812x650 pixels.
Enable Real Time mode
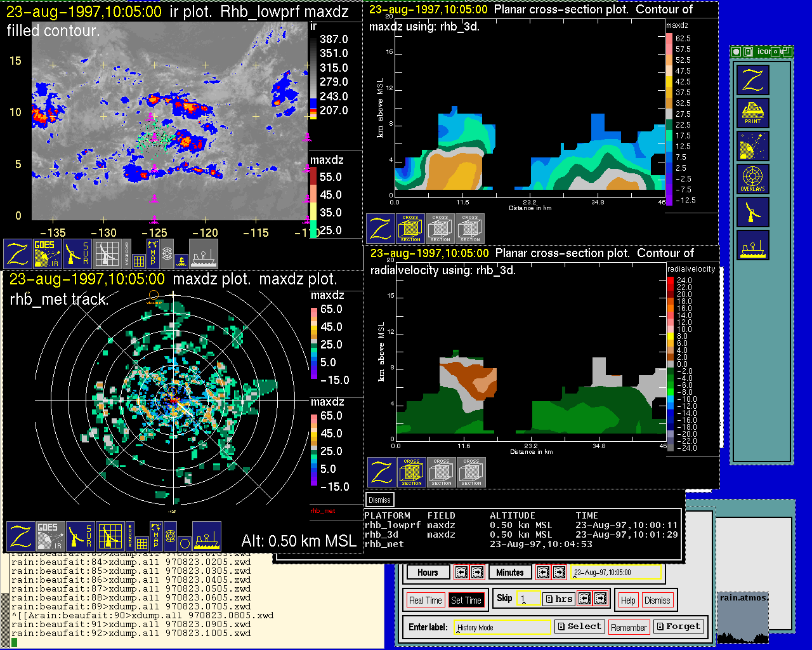(x=425, y=600)
